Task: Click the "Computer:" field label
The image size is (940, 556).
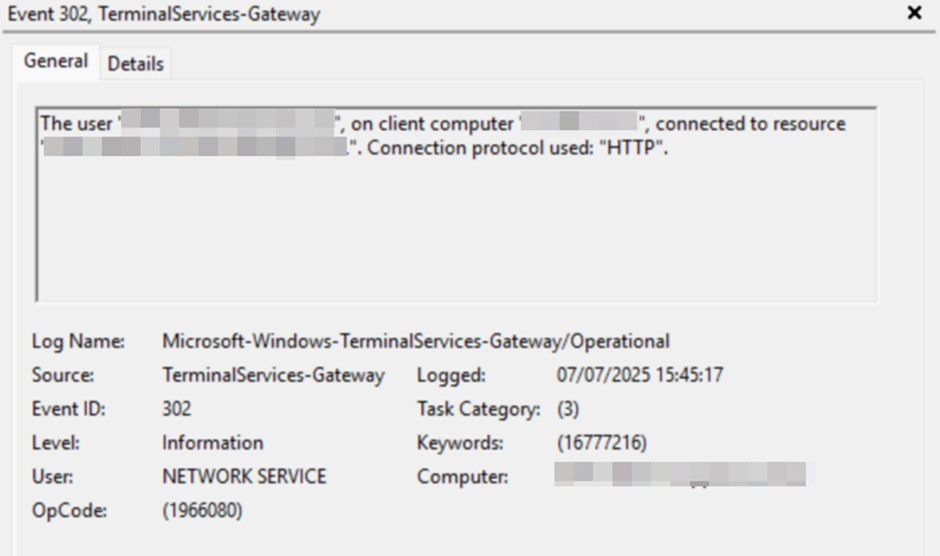Action: [462, 476]
